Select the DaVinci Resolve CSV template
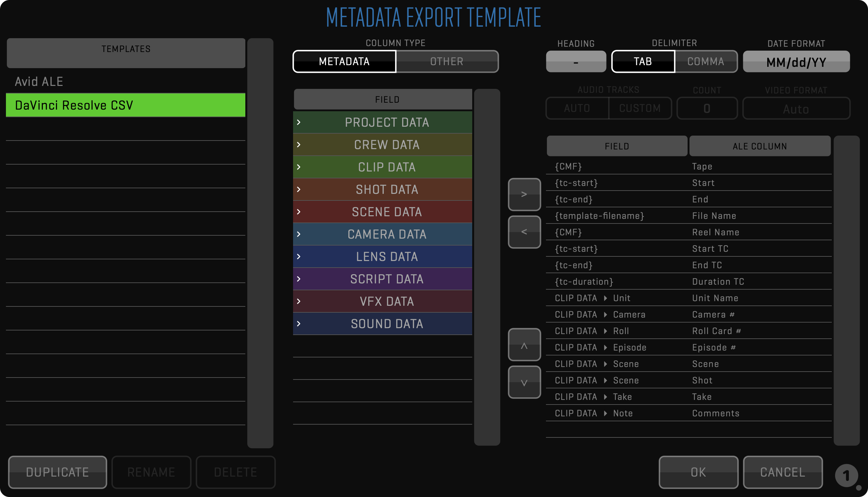This screenshot has width=868, height=497. tap(126, 105)
